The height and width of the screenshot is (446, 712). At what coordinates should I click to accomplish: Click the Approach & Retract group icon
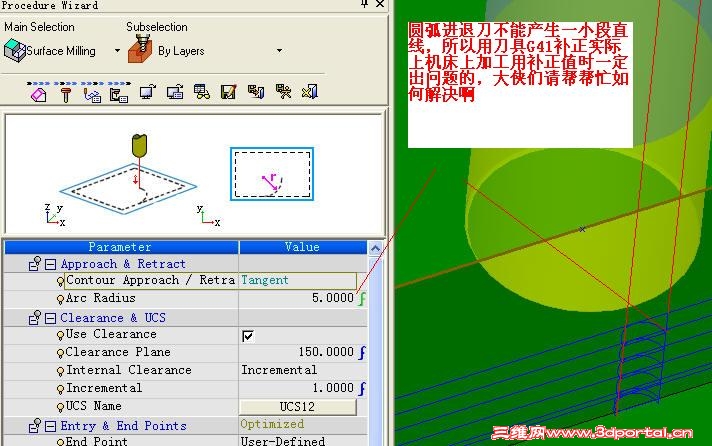pyautogui.click(x=35, y=264)
